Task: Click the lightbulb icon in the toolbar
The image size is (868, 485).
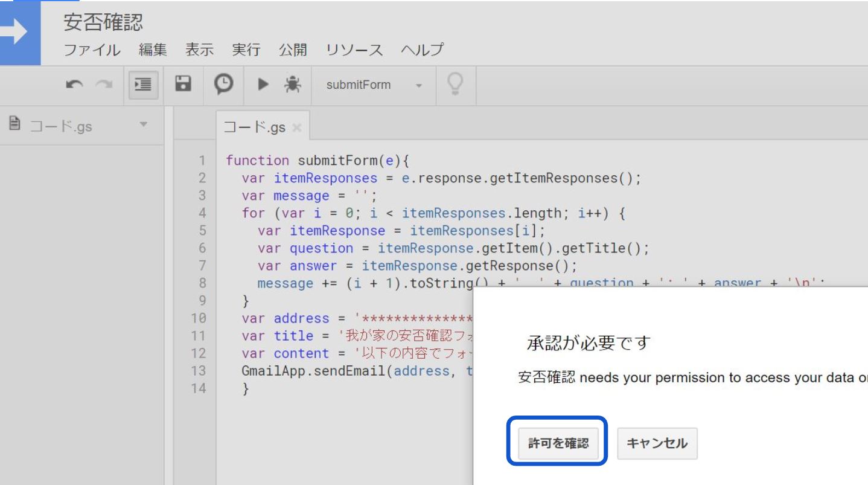Action: point(455,84)
